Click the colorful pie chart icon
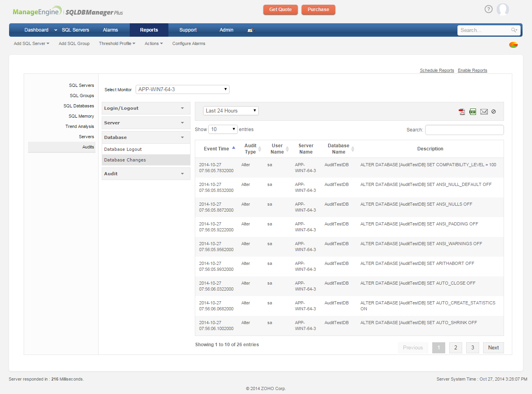This screenshot has height=394, width=532. pos(513,45)
